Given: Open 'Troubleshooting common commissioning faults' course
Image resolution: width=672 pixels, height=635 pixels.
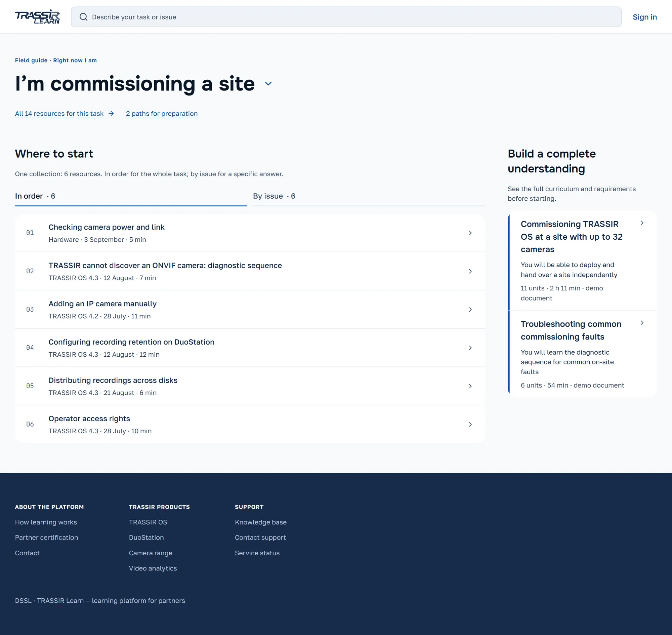Looking at the screenshot, I should (x=582, y=354).
